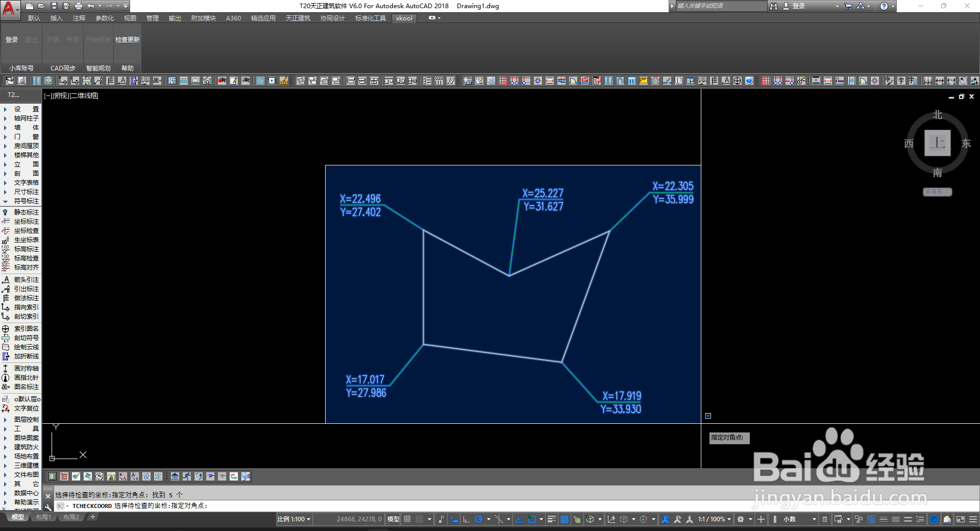Toggle snap mode dotted grid icon

419,519
